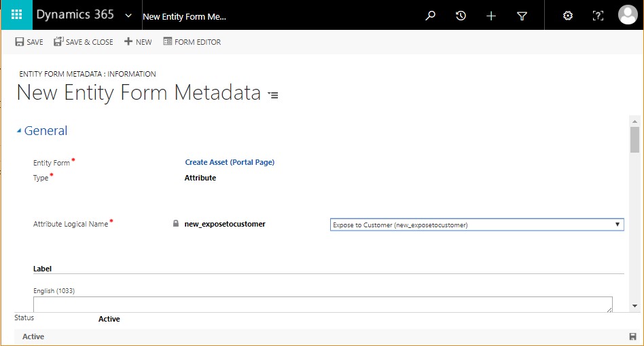Click the Label section heading
The width and height of the screenshot is (644, 346).
tap(42, 269)
